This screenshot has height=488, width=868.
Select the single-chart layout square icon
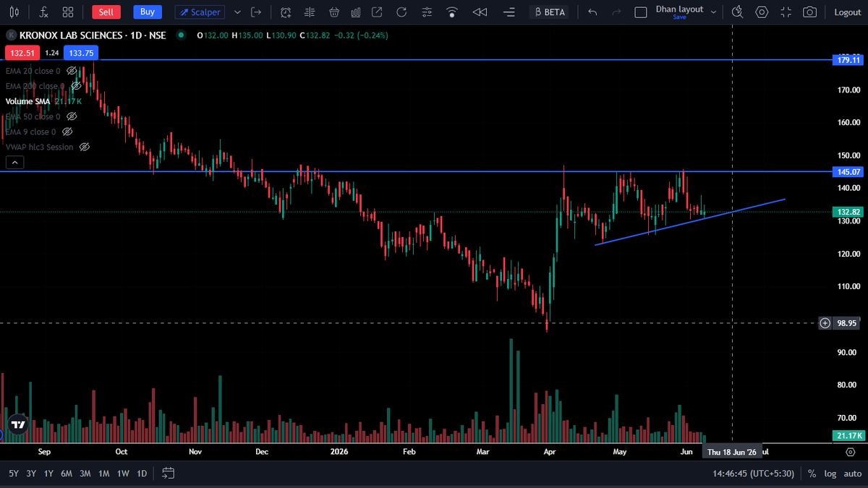coord(640,12)
